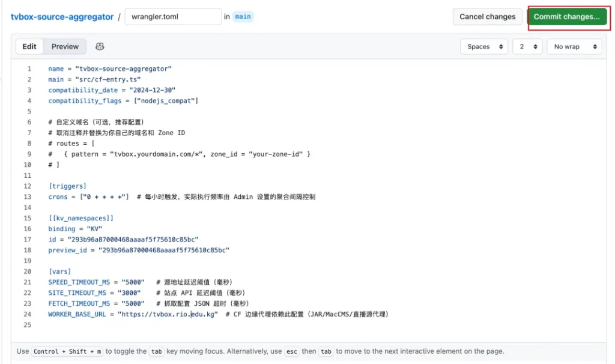
Task: Switch to the Edit tab
Action: coord(29,46)
